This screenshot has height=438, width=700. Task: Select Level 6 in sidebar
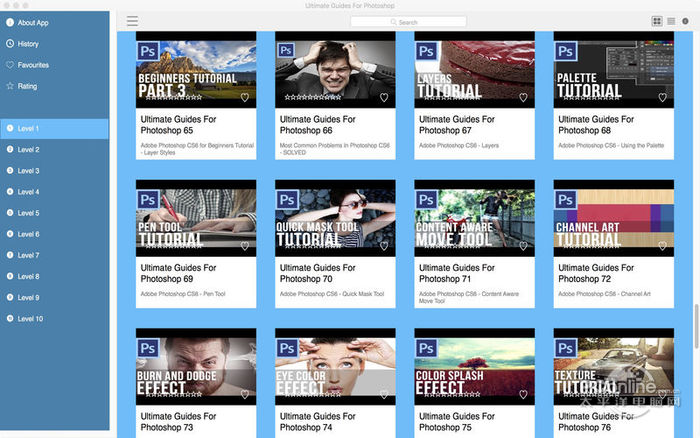[x=54, y=234]
